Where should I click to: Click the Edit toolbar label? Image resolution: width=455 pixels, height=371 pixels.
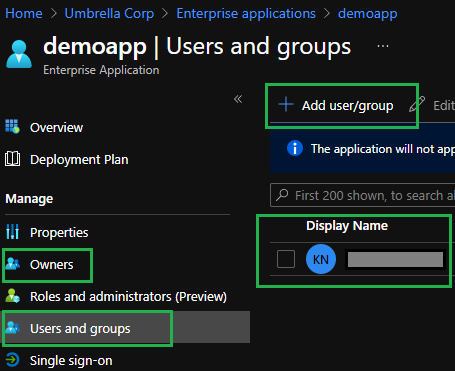[x=444, y=106]
